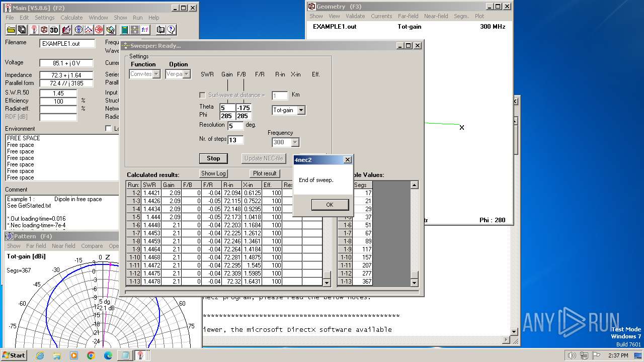Image resolution: width=644 pixels, height=362 pixels.
Task: Click down arrow of Calculated results scrollbar
Action: pyautogui.click(x=327, y=283)
